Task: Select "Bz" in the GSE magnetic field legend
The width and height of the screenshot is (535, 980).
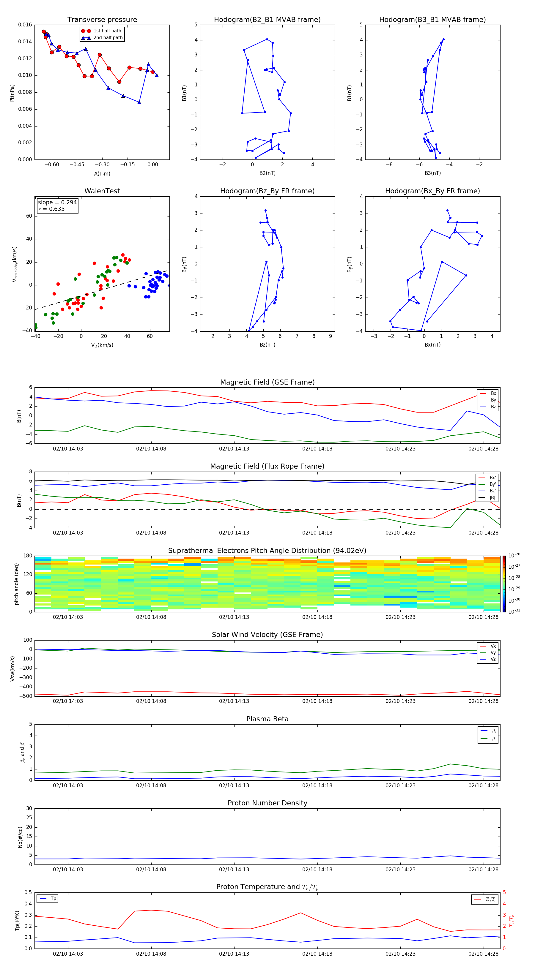Action: coord(488,407)
